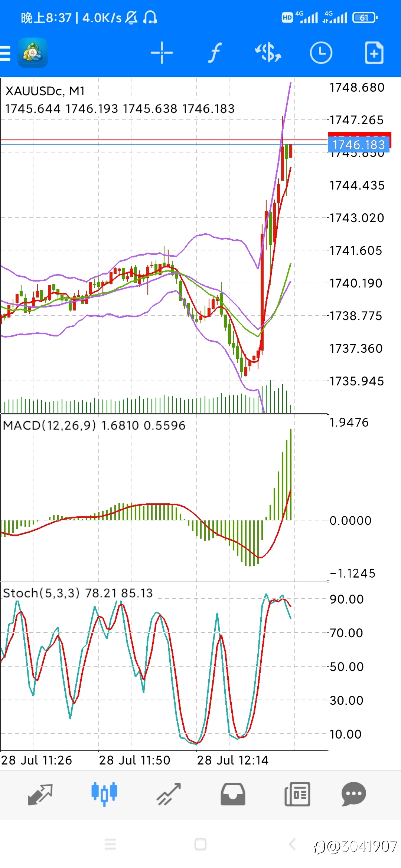Tap the MACD 1.9476 scale value
The height and width of the screenshot is (868, 401).
point(349,423)
